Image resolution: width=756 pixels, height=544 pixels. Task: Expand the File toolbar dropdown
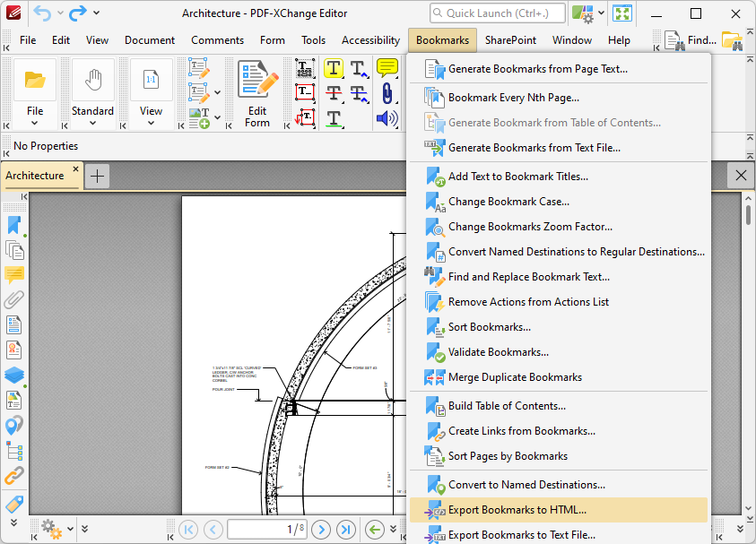tap(35, 123)
